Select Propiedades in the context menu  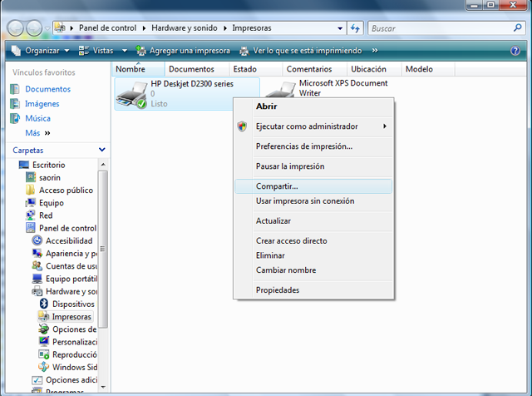[x=278, y=290]
